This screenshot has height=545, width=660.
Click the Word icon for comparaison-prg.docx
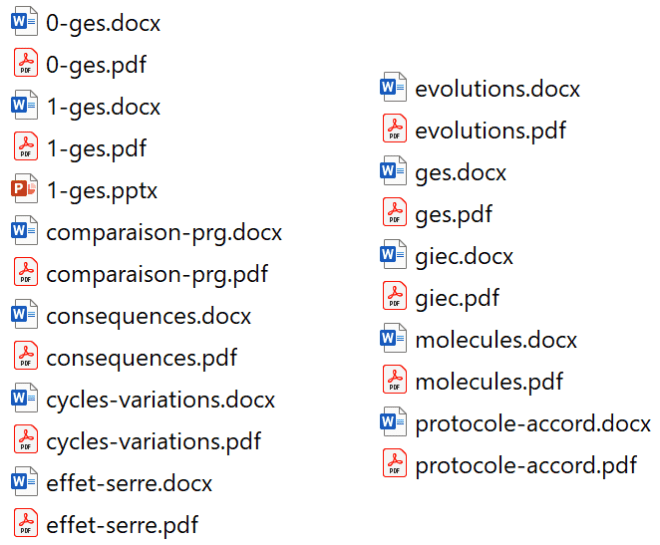tap(24, 232)
